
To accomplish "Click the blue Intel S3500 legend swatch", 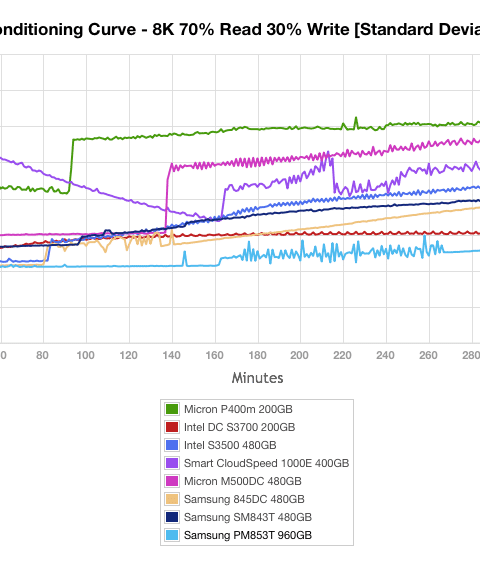I will point(172,445).
